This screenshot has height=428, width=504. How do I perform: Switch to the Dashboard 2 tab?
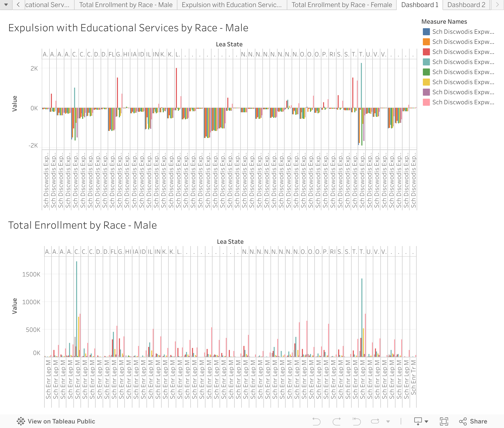466,5
